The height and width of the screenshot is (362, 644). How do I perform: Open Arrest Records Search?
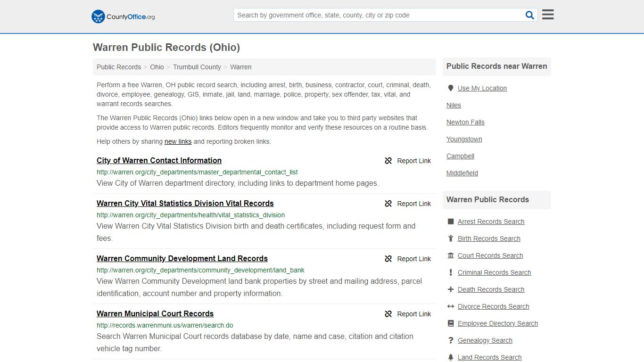(x=491, y=222)
